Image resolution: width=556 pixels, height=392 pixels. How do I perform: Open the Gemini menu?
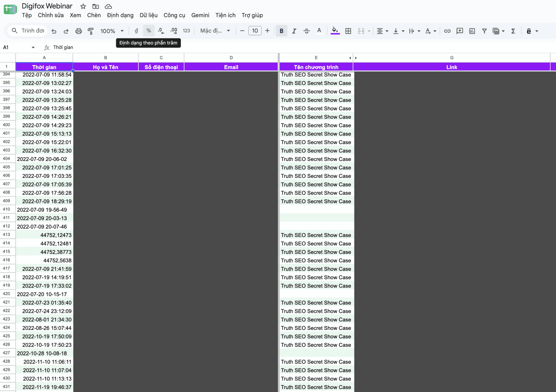200,15
